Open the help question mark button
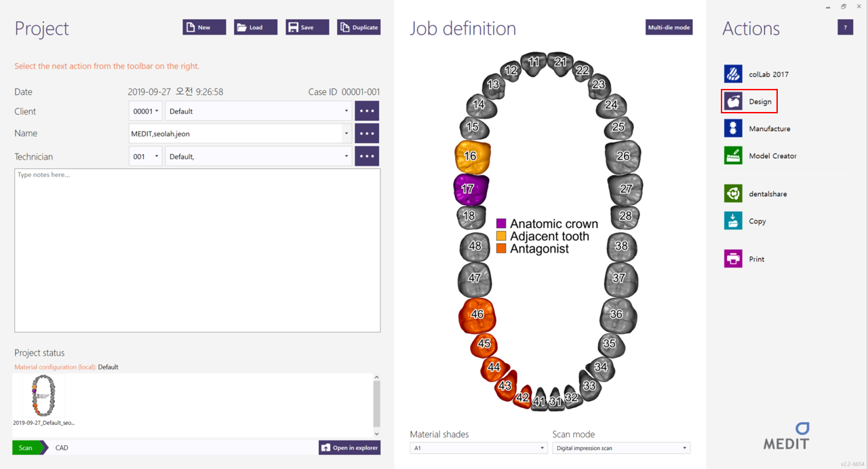The width and height of the screenshot is (868, 469). (845, 27)
